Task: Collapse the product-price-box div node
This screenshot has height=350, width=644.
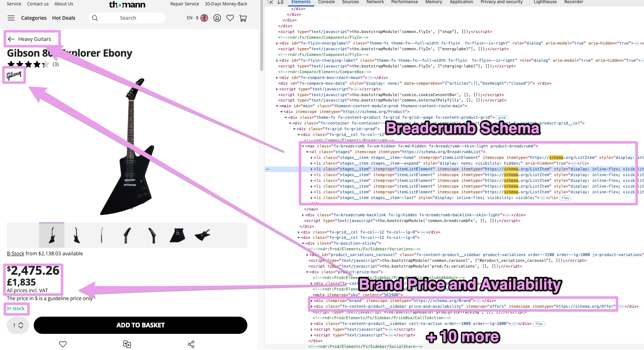Action: (x=307, y=272)
